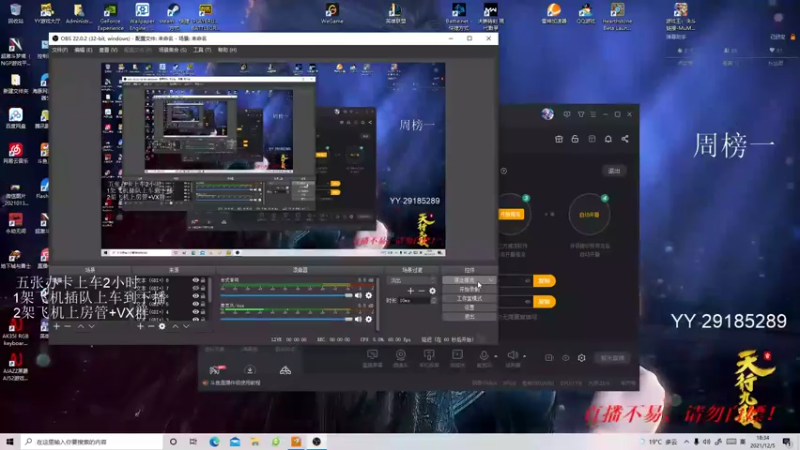Screen dimensions: 800x450
Task: Move scene up with scenes up chevron
Action: pos(81,326)
